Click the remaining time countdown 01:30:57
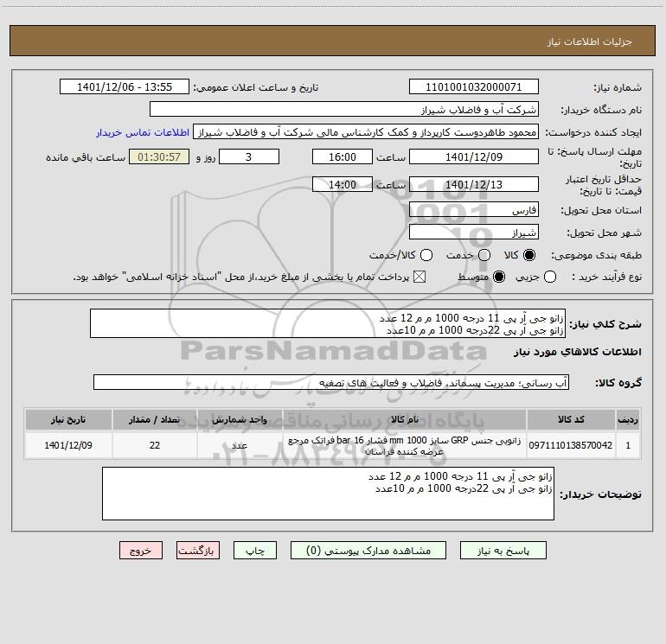The height and width of the screenshot is (644, 666). 159,156
